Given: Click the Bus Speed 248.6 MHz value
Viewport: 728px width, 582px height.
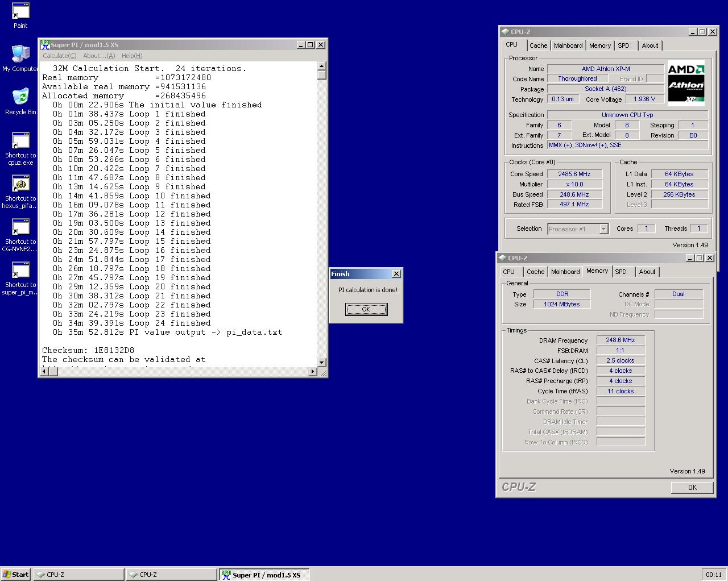Looking at the screenshot, I should 574,194.
